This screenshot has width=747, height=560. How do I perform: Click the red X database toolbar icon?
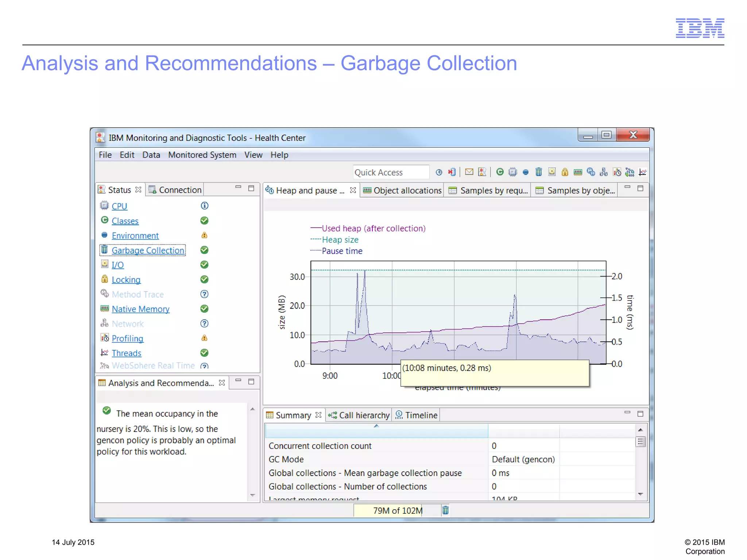[452, 172]
